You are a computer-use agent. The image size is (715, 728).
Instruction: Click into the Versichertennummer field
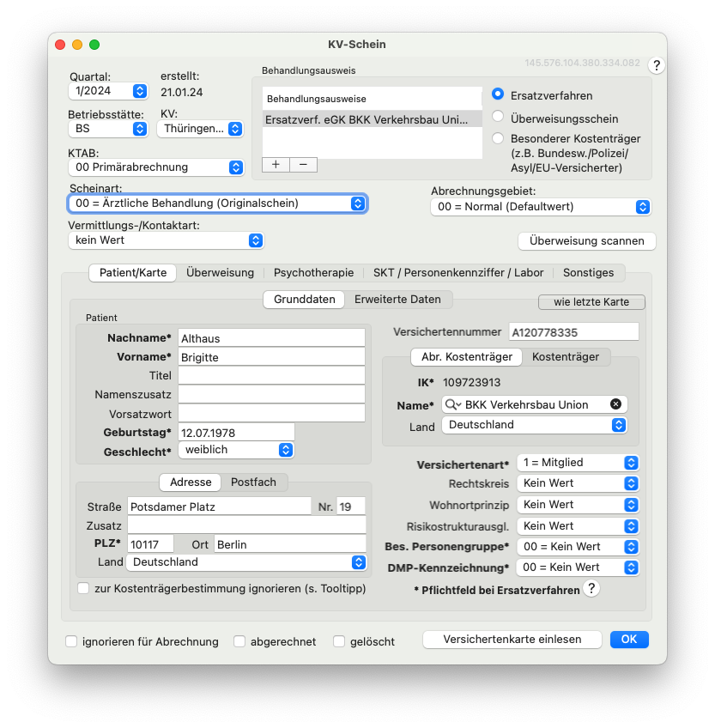click(x=574, y=332)
